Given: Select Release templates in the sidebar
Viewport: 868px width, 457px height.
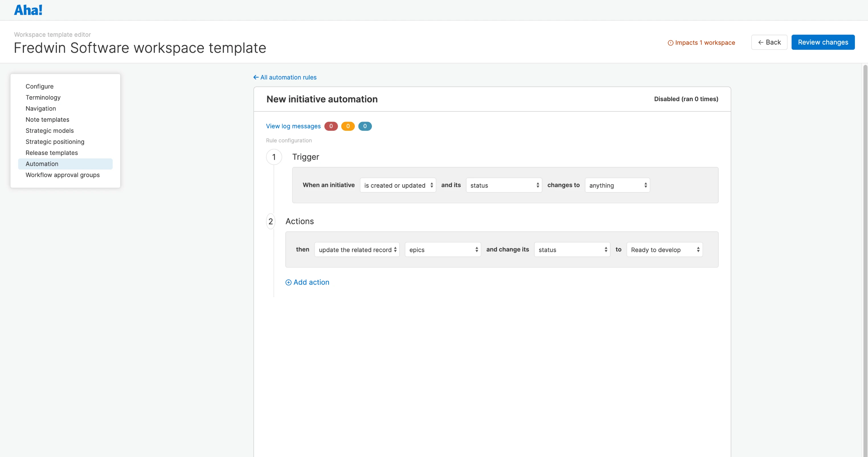Looking at the screenshot, I should click(x=52, y=153).
